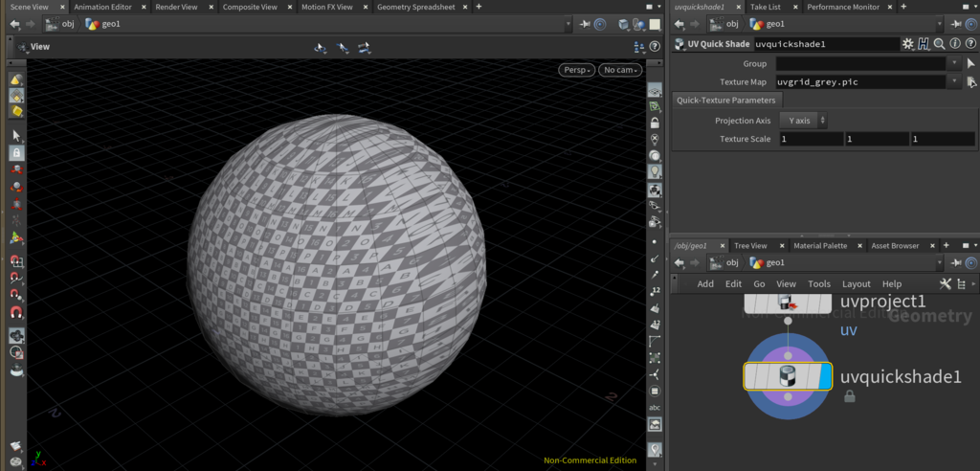Click the yellow cube mode icon in left toolbar
The image size is (980, 471).
pyautogui.click(x=16, y=111)
